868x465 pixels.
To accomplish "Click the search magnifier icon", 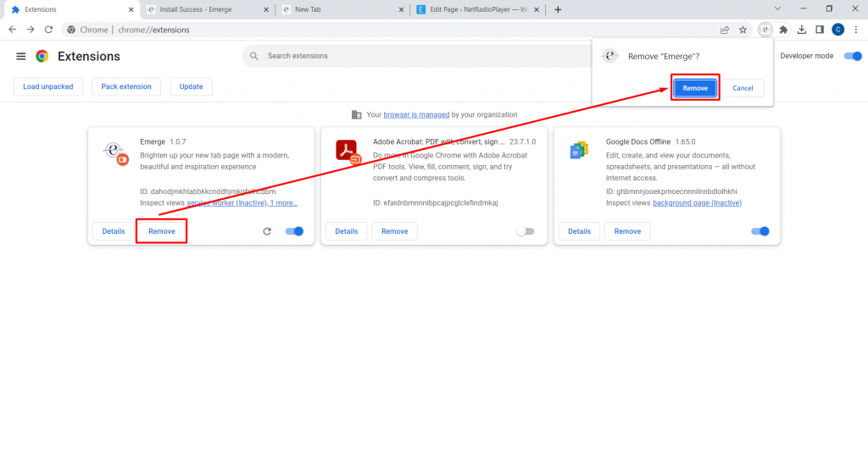I will (x=254, y=56).
